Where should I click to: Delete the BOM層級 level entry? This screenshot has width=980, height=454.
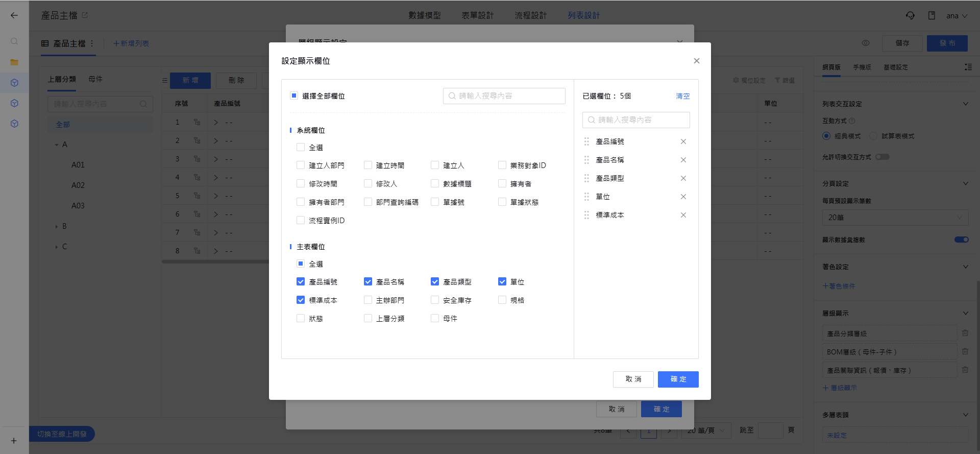point(965,351)
